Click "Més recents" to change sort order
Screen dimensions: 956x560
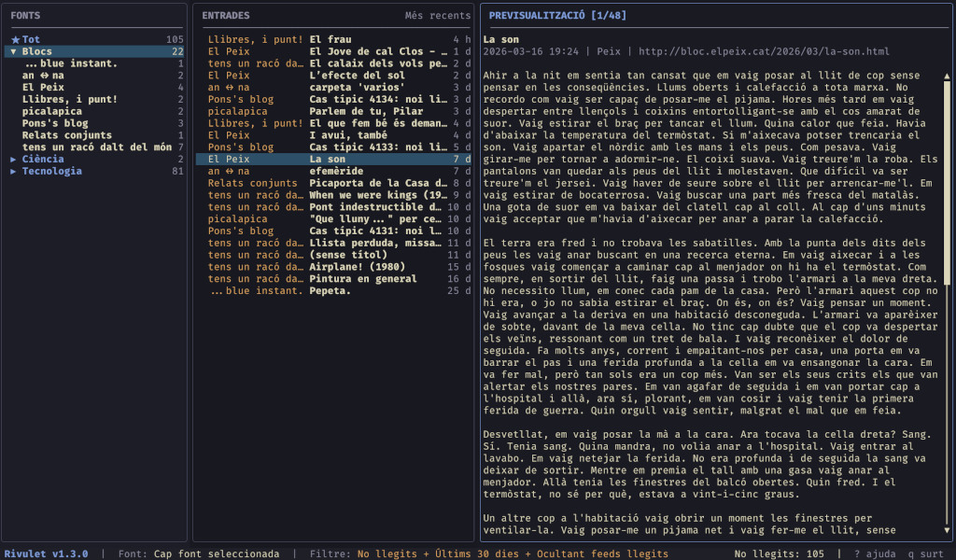click(x=438, y=15)
